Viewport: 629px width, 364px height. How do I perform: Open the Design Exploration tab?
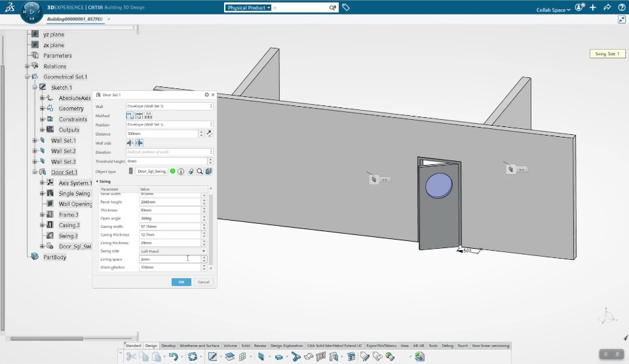point(287,346)
